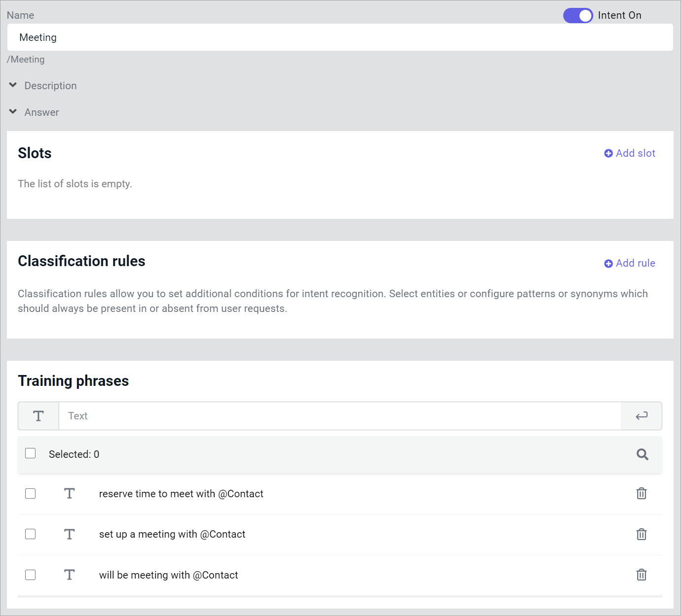The height and width of the screenshot is (616, 681).
Task: Click the Text training phrase input
Action: [x=340, y=415]
